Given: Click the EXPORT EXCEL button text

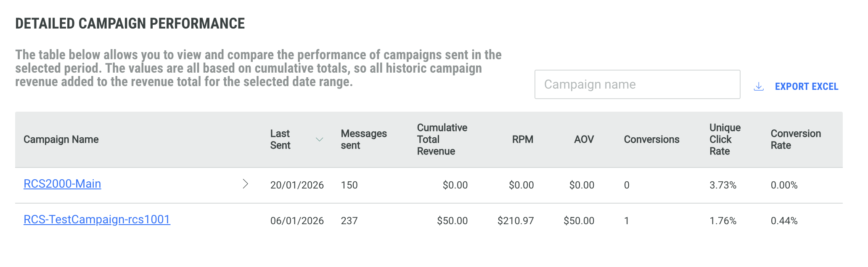Looking at the screenshot, I should tap(806, 86).
